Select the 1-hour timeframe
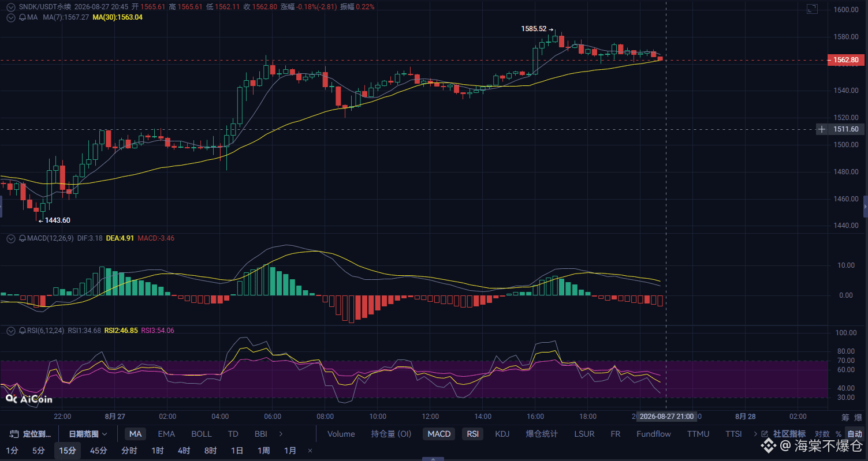Image resolution: width=868 pixels, height=461 pixels. click(x=158, y=451)
